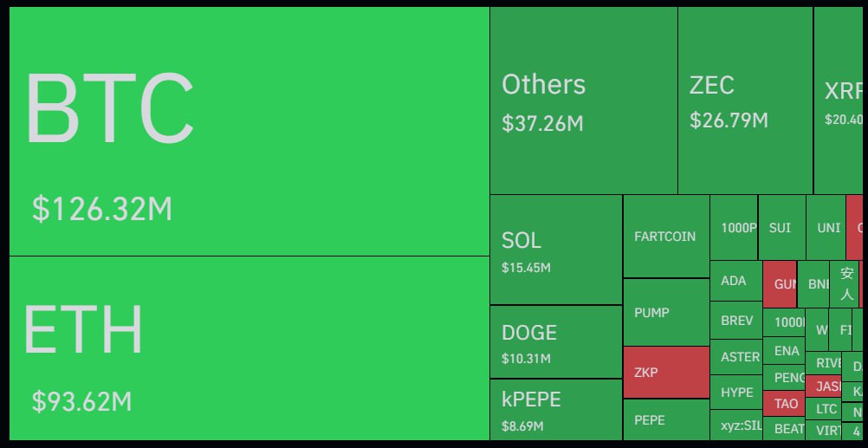Select the red ZKP tile
Viewport: 868px width, 448px height.
tap(665, 373)
